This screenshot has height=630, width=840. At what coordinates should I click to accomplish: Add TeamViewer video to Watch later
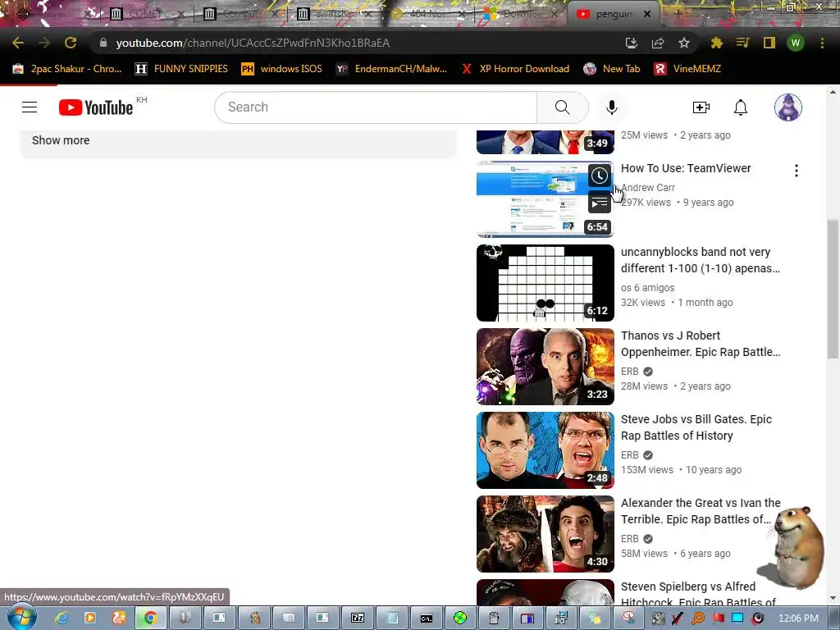click(600, 176)
